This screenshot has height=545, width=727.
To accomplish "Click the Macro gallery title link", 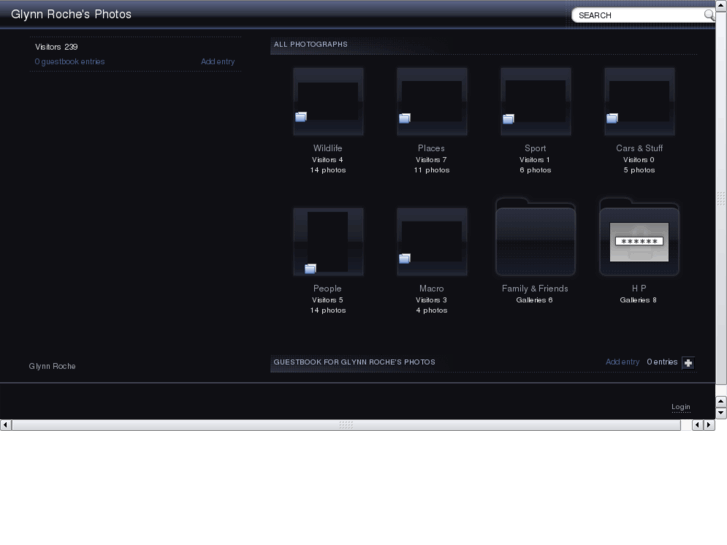I will (431, 289).
